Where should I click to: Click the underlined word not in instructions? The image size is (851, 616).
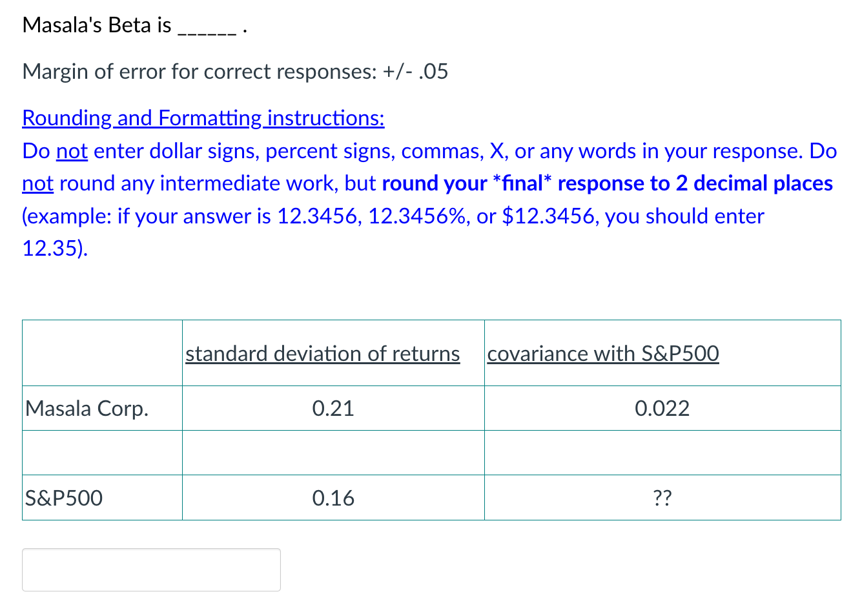(71, 151)
